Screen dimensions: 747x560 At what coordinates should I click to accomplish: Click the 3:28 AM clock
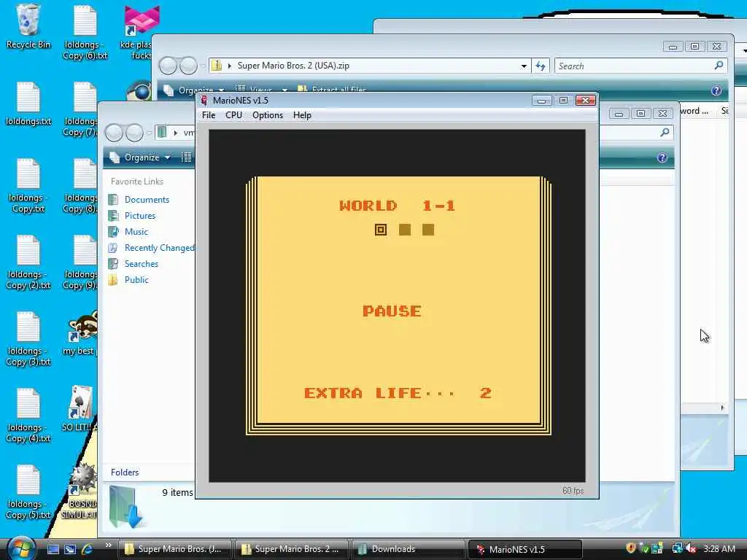pos(719,548)
